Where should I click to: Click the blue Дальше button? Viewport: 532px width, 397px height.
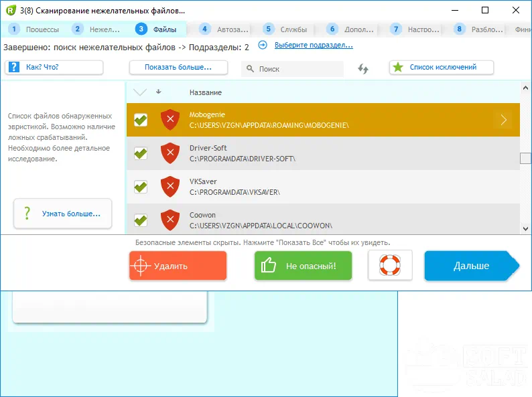472,266
